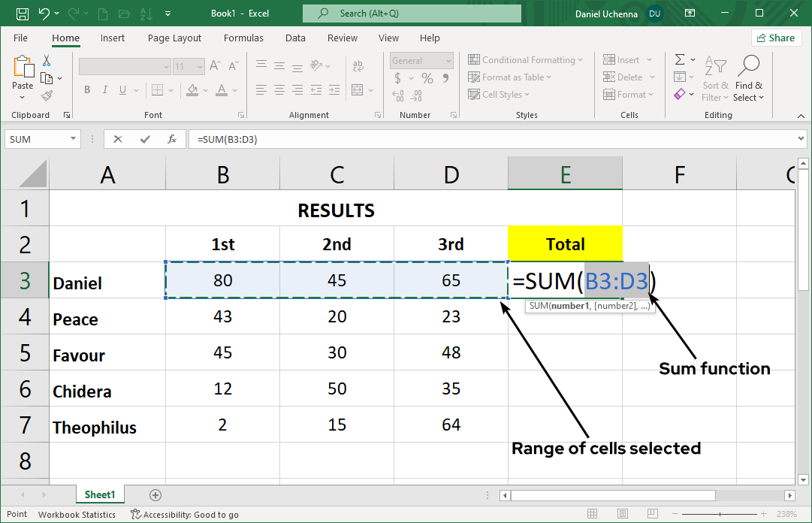Toggle underline formatting
Screen dimensions: 812x523
point(121,89)
